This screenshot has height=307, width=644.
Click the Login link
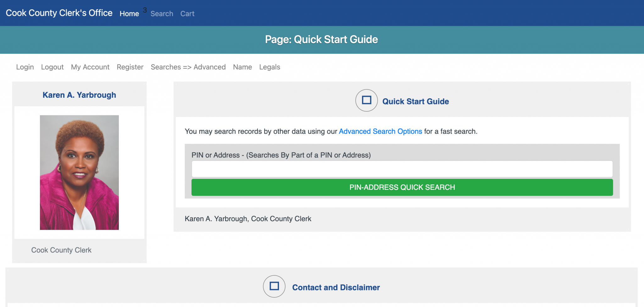tap(25, 67)
